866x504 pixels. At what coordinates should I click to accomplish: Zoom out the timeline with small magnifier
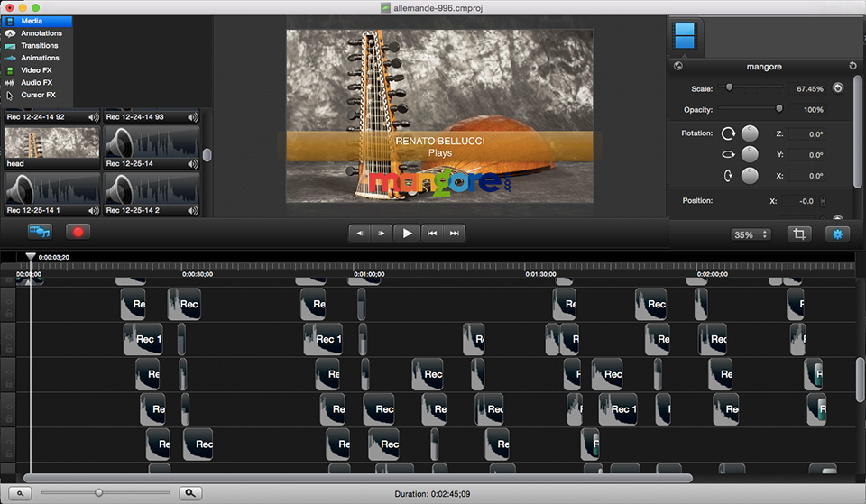(20, 493)
